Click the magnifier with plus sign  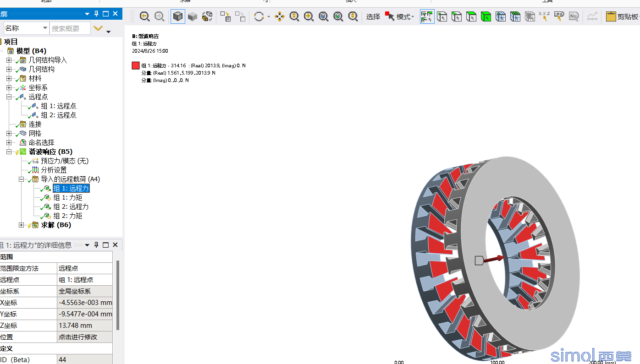point(309,16)
